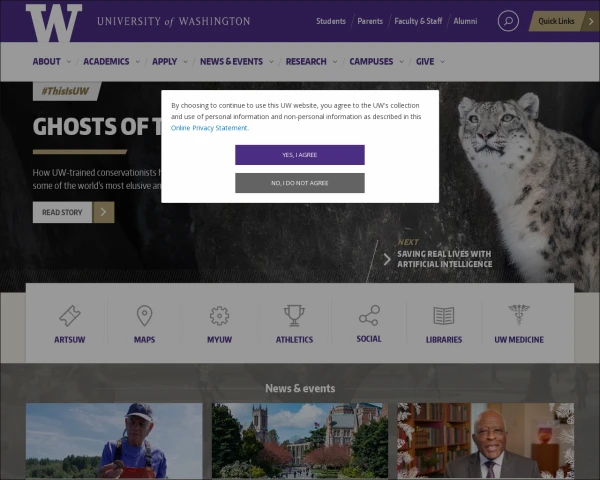Click the Yes, I Agree button

pyautogui.click(x=300, y=155)
